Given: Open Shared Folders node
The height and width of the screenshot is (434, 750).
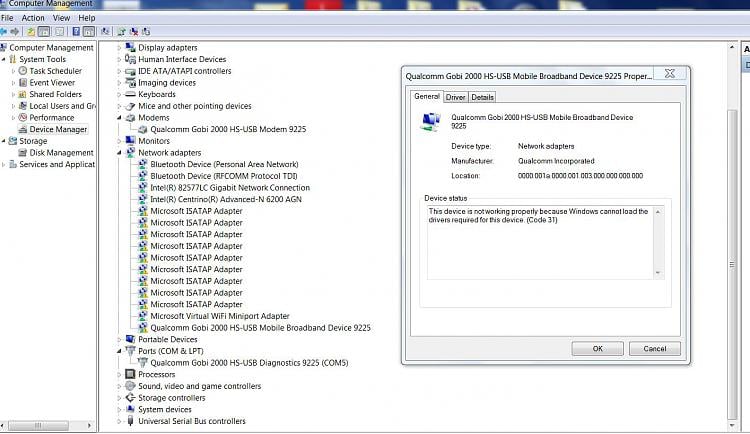Looking at the screenshot, I should [55, 94].
